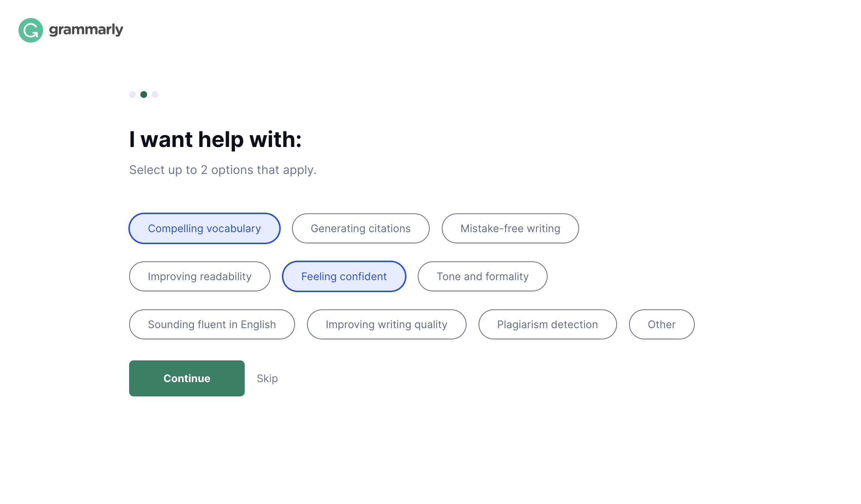Viewport: 861px width, 504px height.
Task: Deselect the Compelling vocabulary option
Action: (x=205, y=228)
